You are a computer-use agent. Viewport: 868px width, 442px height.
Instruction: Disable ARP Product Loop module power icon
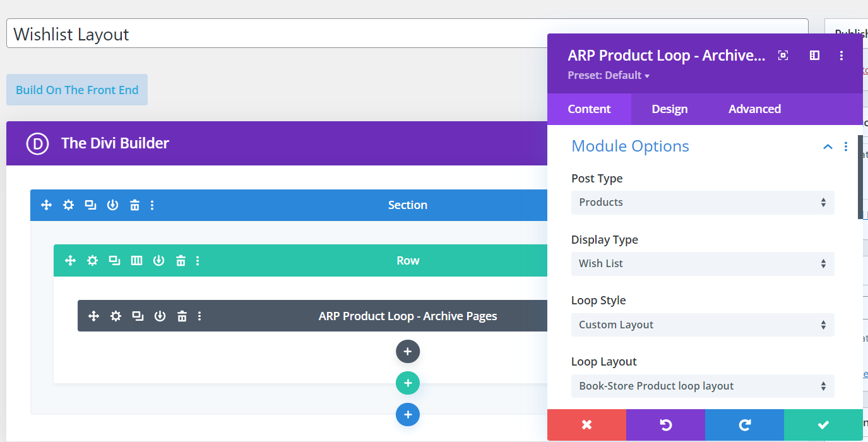tap(160, 316)
